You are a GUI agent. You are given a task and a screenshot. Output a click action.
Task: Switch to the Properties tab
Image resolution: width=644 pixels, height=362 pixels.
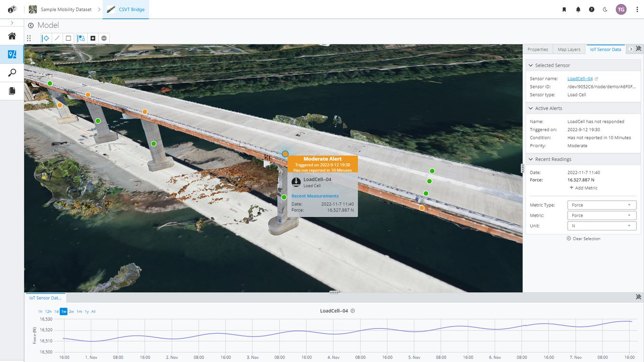[538, 49]
